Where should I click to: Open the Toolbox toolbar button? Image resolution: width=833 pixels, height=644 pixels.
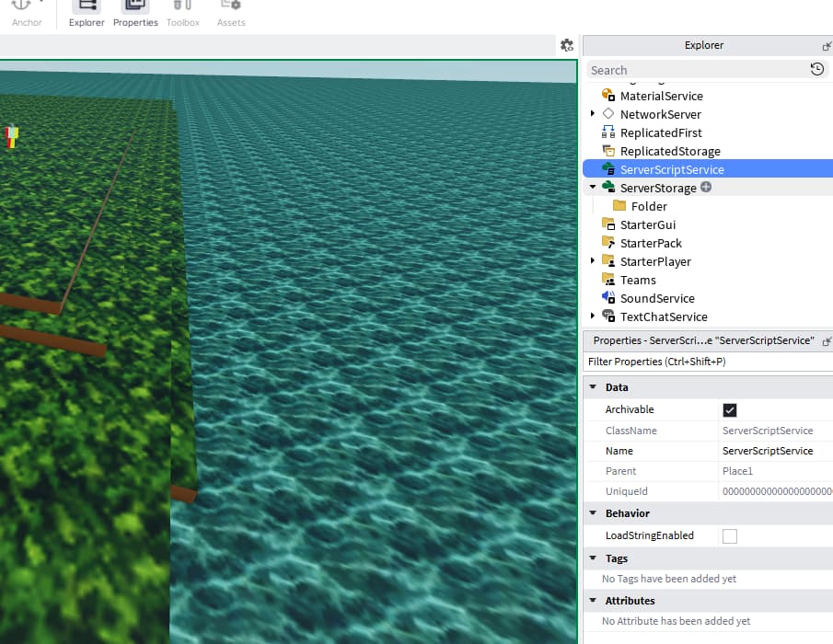[x=183, y=14]
